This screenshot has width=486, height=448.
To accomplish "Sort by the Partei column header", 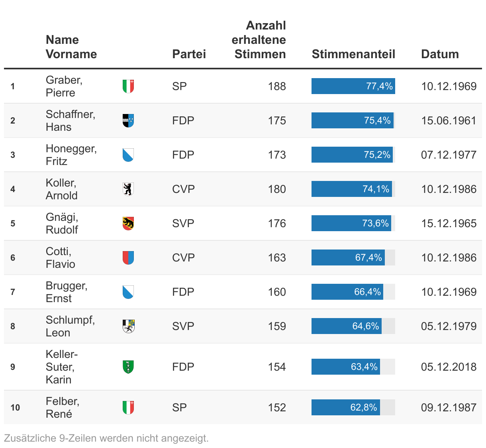I will (189, 54).
